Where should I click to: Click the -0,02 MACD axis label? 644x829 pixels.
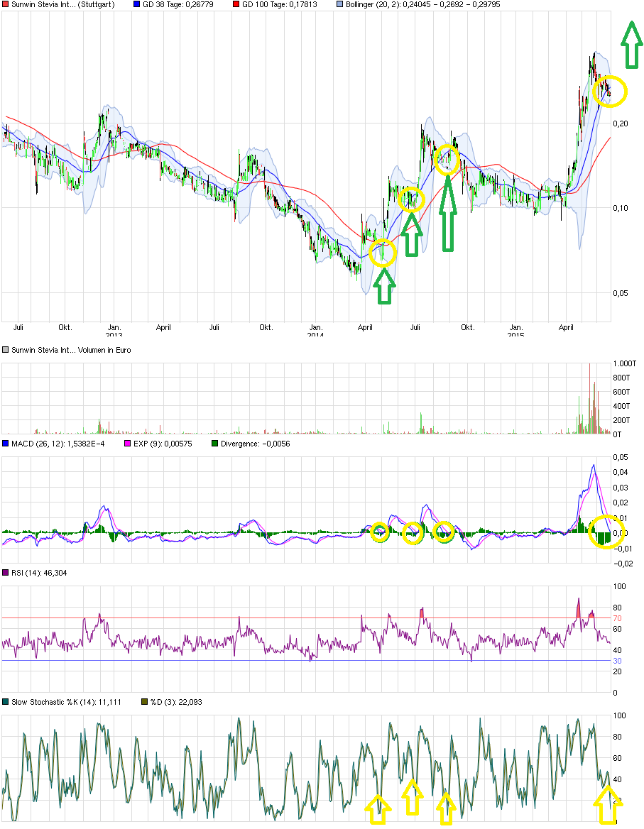click(x=623, y=564)
